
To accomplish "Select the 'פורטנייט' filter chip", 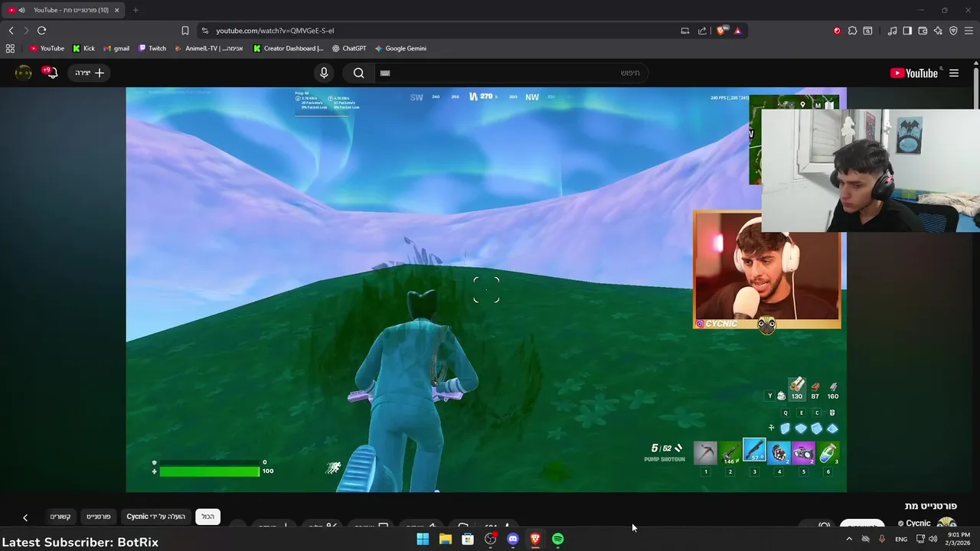I will coord(98,517).
